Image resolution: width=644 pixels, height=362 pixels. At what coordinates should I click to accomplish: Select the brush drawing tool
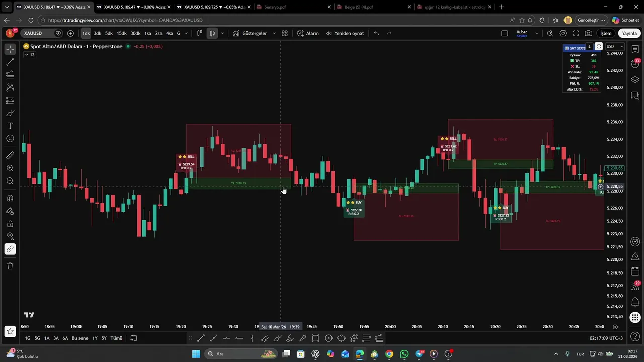click(x=10, y=113)
